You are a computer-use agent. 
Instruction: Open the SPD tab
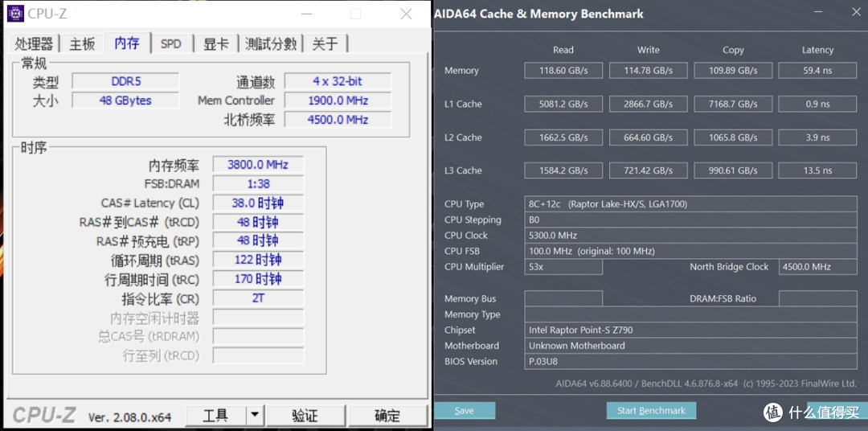click(x=171, y=43)
